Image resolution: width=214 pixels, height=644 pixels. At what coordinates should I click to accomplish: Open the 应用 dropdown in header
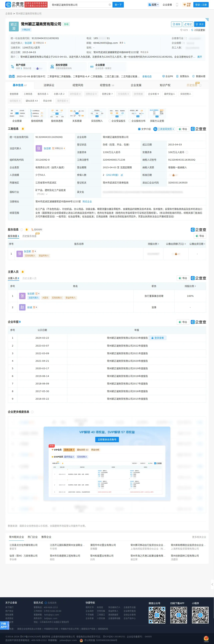click(153, 5)
